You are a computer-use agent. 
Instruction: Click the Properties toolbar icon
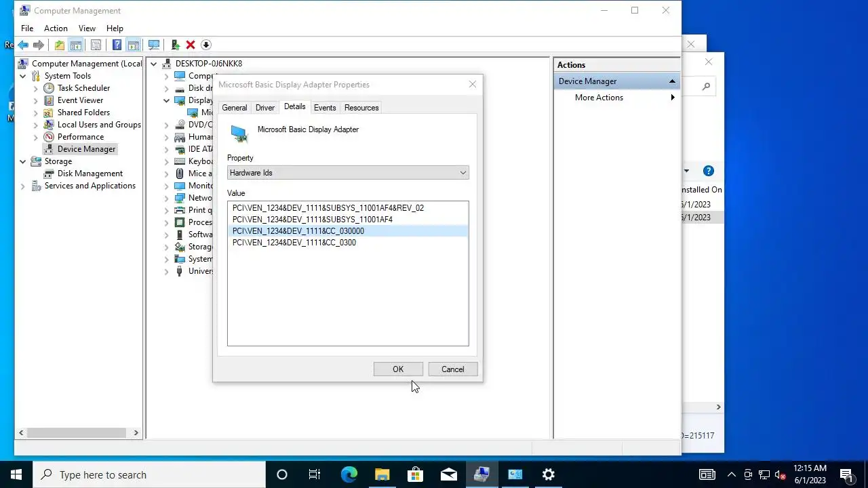tap(96, 45)
